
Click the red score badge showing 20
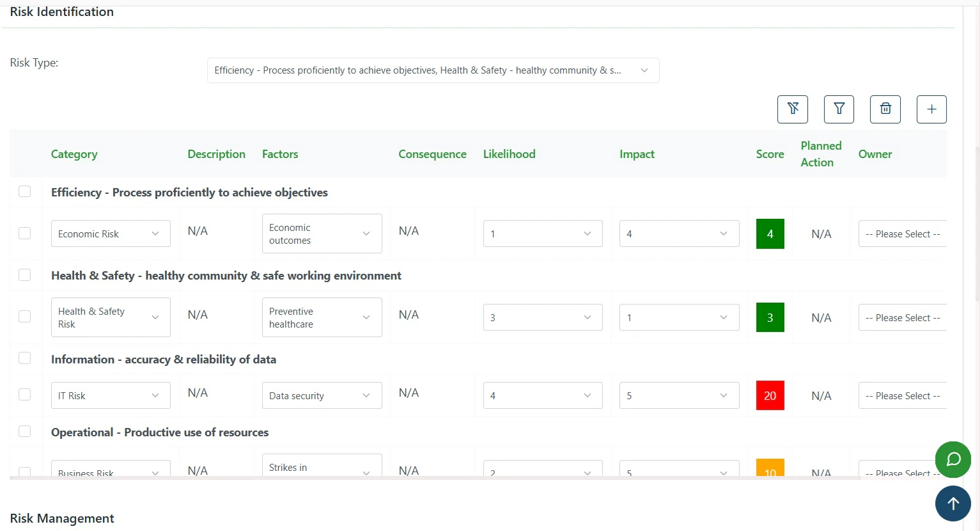click(x=770, y=395)
